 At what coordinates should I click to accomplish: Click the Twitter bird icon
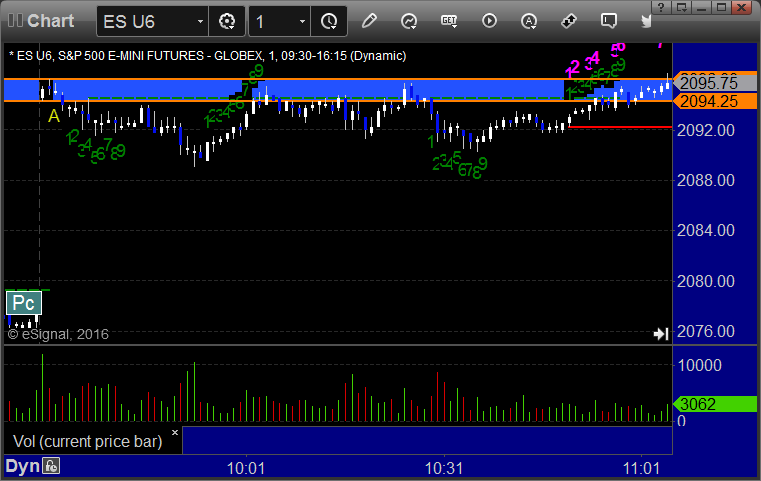click(646, 21)
